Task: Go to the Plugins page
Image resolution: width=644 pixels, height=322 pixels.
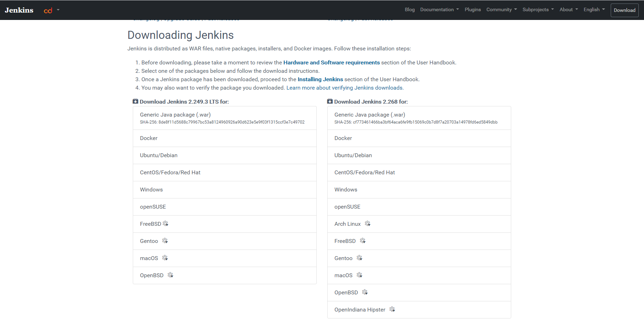Action: (x=473, y=9)
